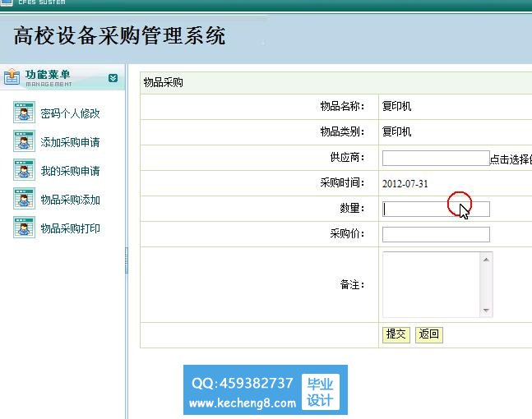The image size is (532, 419).
Task: Open the 添加采购申请 menu item
Action: tap(70, 142)
